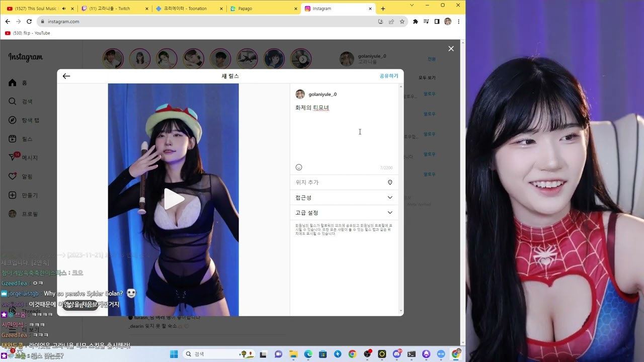
Task: Click the Chrome profile avatar
Action: tap(448, 22)
